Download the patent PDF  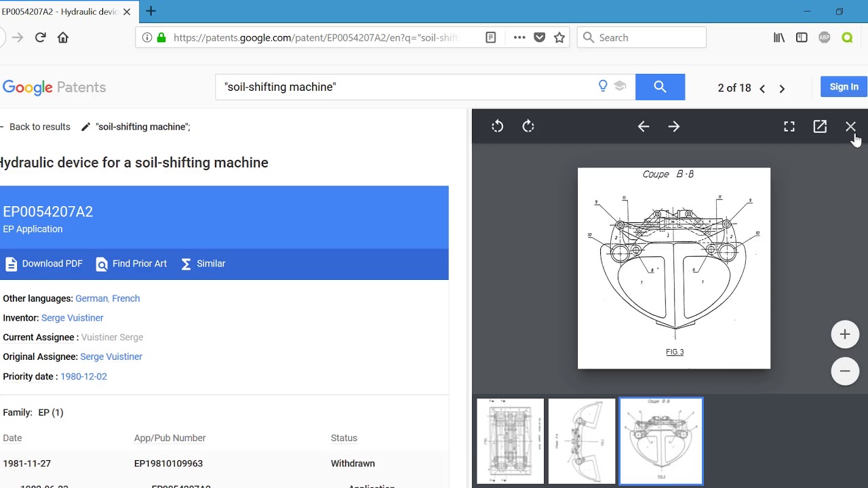44,264
